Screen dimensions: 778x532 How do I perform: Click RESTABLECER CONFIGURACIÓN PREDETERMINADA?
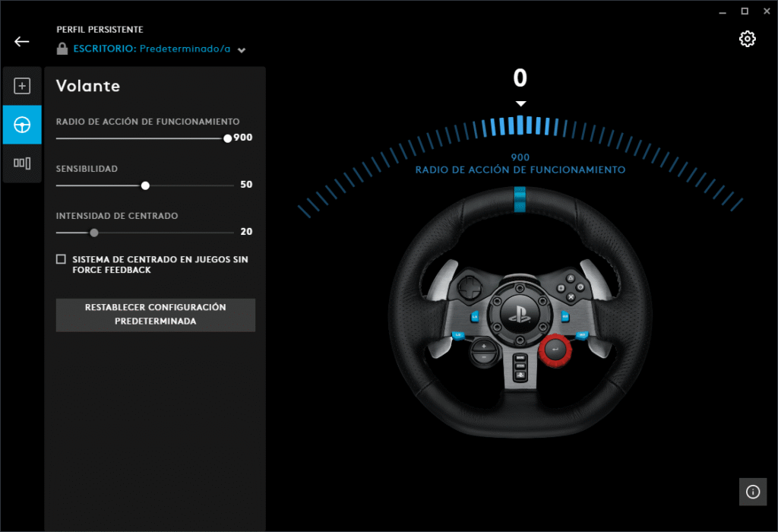tap(155, 315)
